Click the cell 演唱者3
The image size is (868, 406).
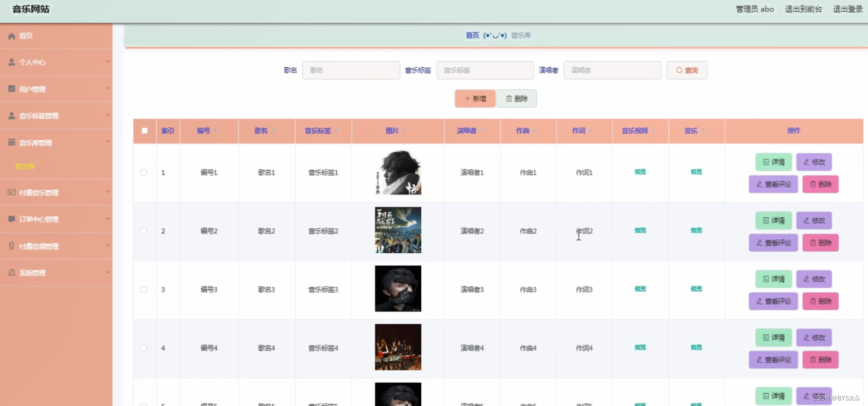(472, 289)
